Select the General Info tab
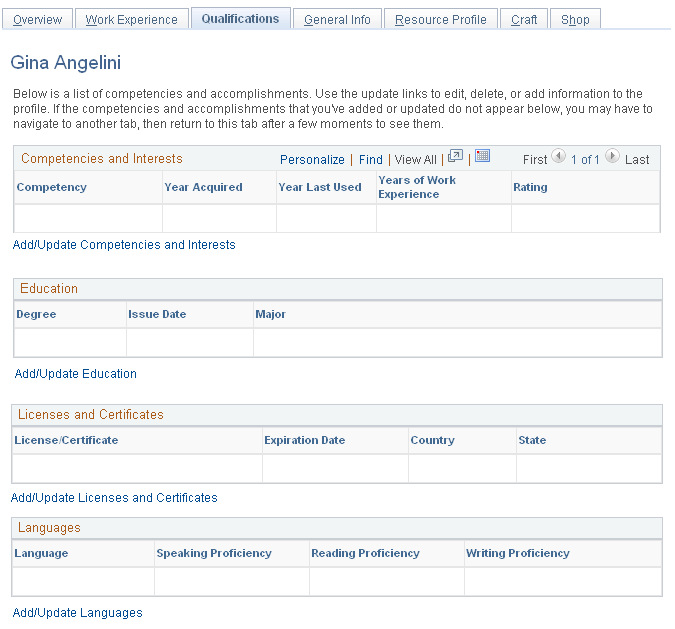 tap(337, 19)
